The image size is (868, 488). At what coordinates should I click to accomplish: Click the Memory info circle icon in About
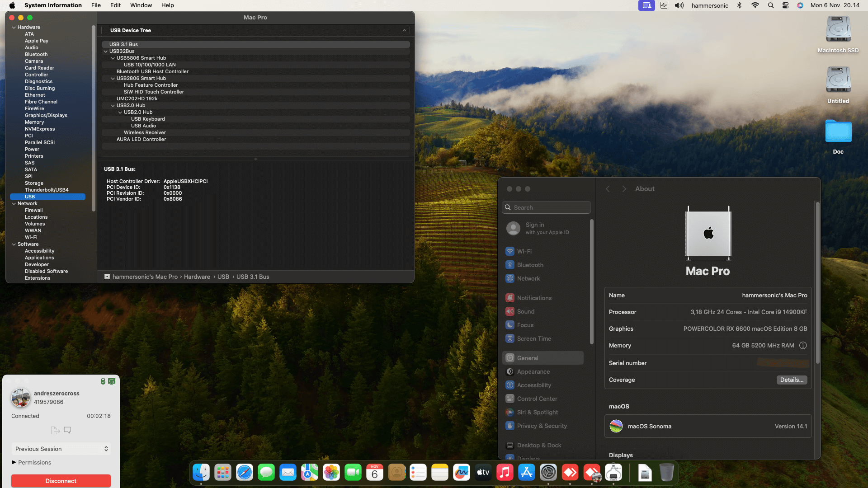click(x=803, y=346)
